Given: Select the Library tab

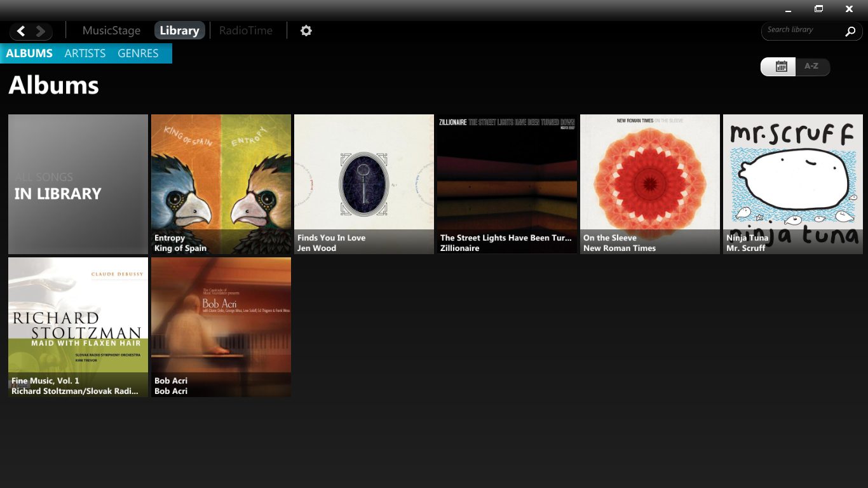Looking at the screenshot, I should pyautogui.click(x=179, y=30).
